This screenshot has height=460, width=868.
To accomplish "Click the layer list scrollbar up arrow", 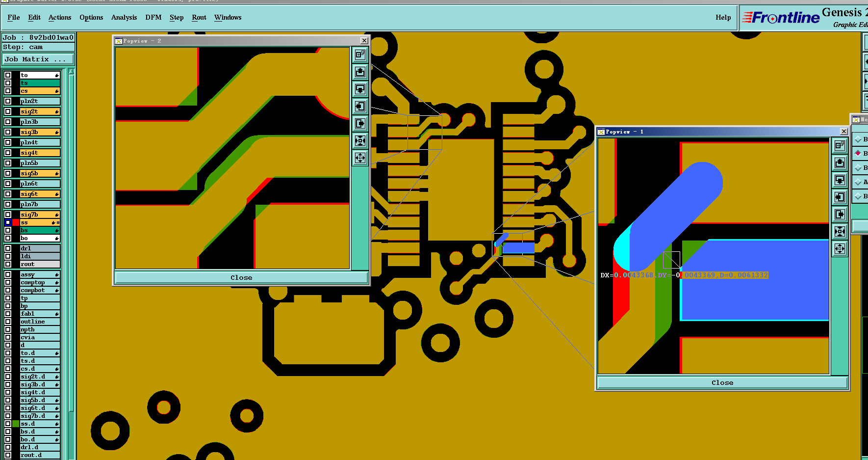I will [x=72, y=72].
